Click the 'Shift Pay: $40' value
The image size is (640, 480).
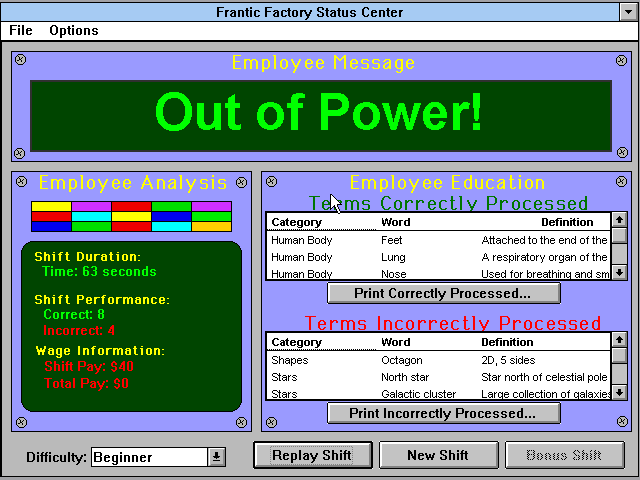coord(89,367)
